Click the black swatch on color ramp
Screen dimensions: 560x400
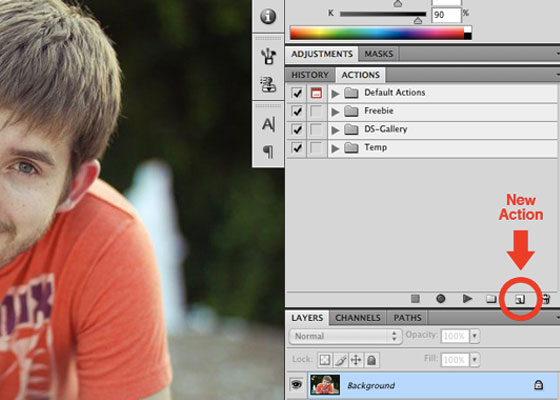click(x=468, y=36)
